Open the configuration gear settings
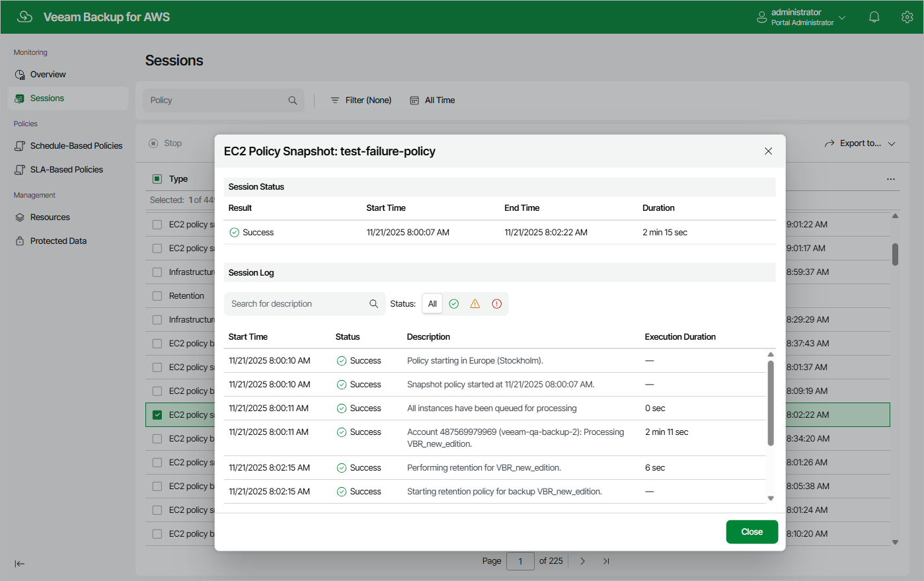The width and height of the screenshot is (924, 581). pos(907,17)
